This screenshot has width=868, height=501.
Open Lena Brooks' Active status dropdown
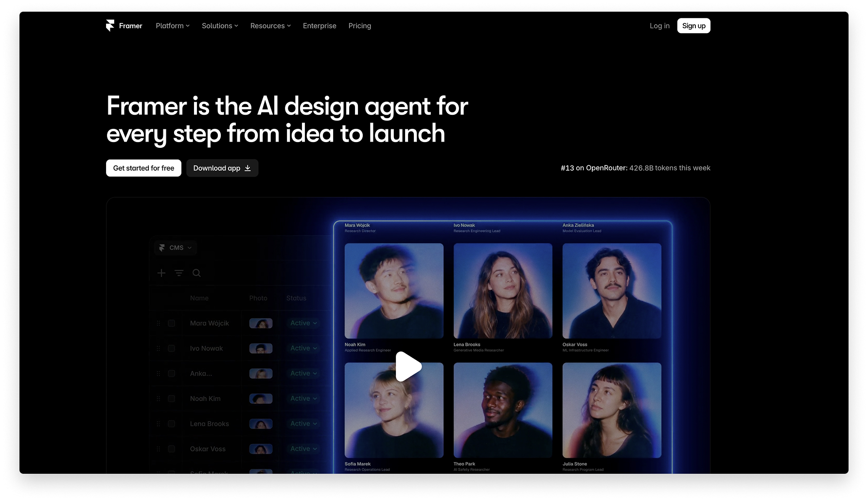click(x=303, y=424)
